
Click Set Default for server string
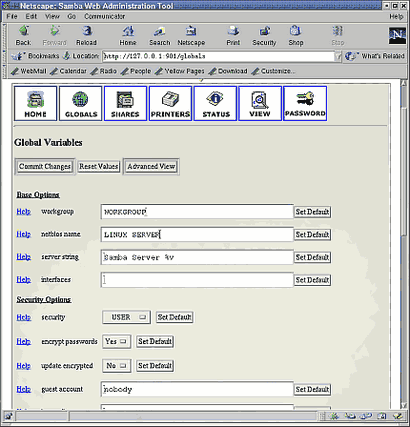(312, 257)
